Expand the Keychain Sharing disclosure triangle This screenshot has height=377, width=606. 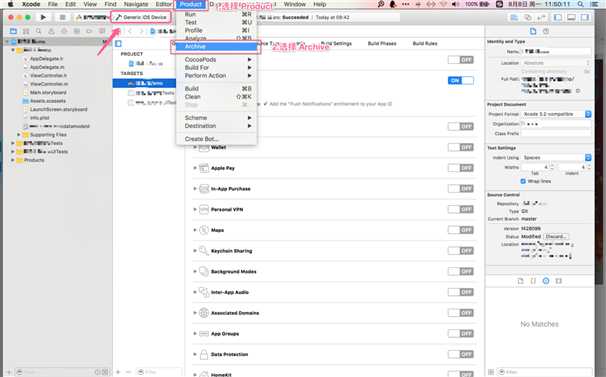(195, 251)
